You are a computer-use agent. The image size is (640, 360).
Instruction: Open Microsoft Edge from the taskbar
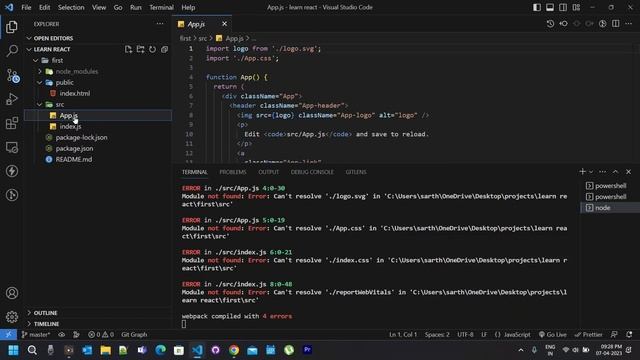tap(160, 350)
